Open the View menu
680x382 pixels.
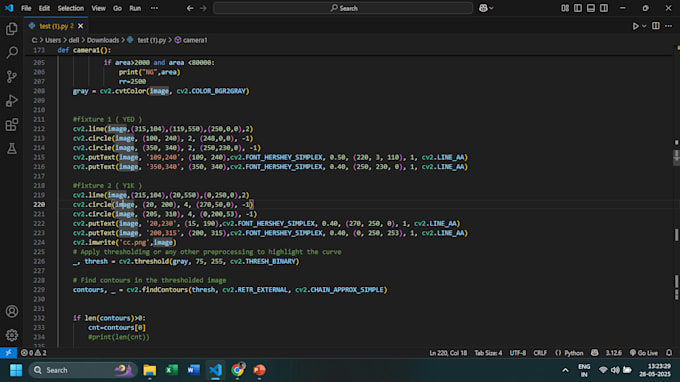click(98, 8)
